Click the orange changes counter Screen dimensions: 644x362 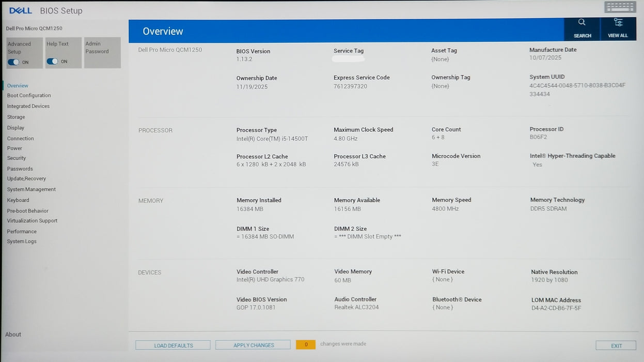(x=306, y=344)
